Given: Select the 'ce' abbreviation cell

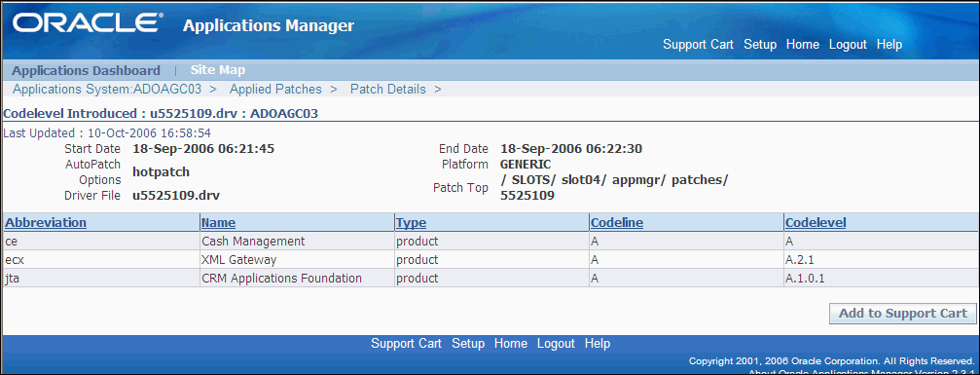Looking at the screenshot, I should [100, 241].
